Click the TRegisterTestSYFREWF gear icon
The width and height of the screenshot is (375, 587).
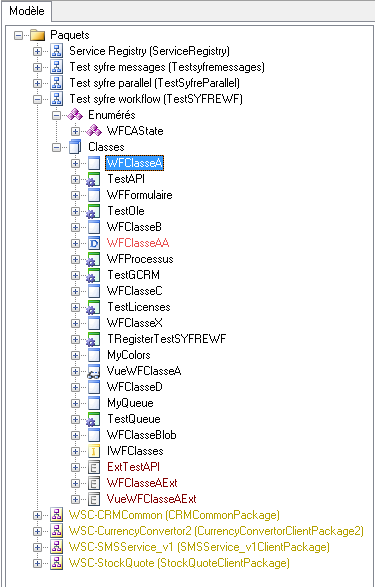93,340
